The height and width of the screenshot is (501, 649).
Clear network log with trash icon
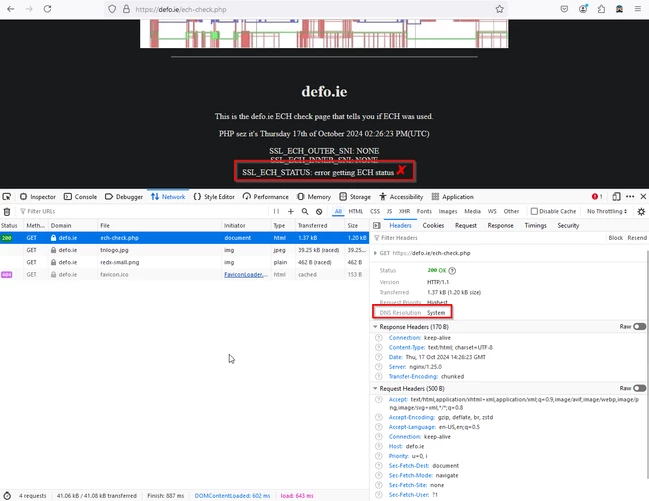[x=7, y=212]
